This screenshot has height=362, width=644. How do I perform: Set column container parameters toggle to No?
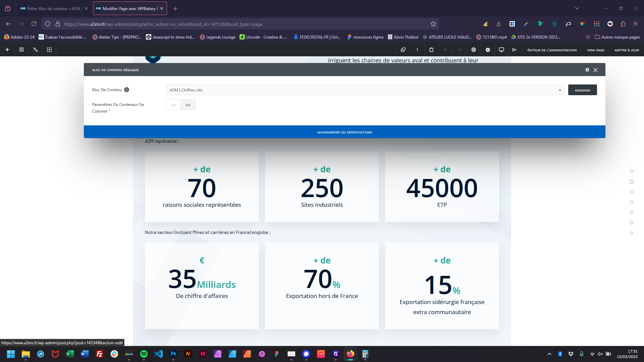pos(188,105)
